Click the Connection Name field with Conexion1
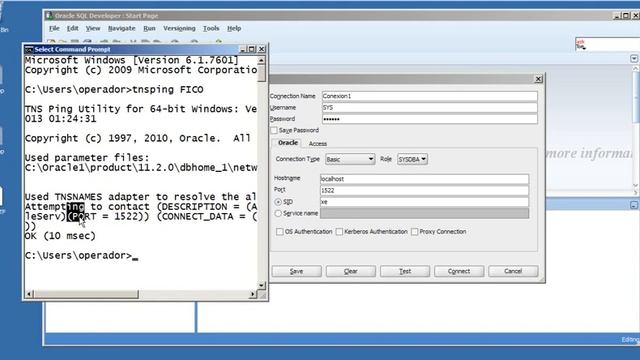 [429, 96]
